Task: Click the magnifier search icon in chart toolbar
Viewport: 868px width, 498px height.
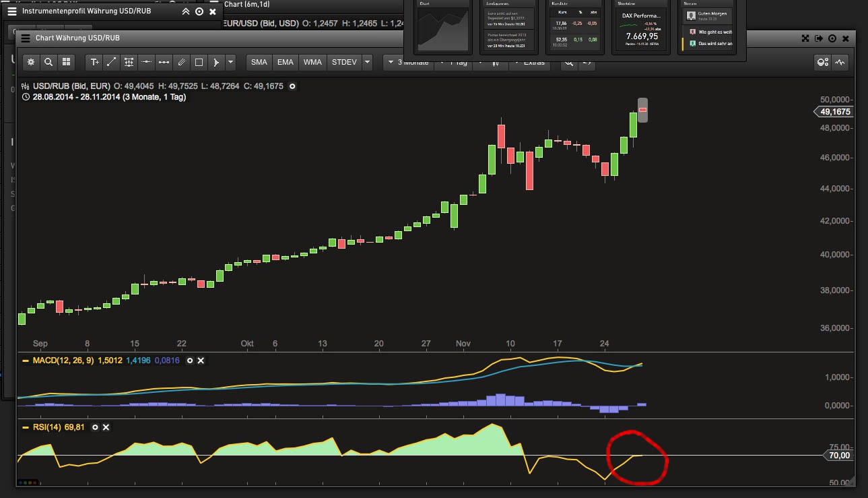Action: pyautogui.click(x=48, y=62)
